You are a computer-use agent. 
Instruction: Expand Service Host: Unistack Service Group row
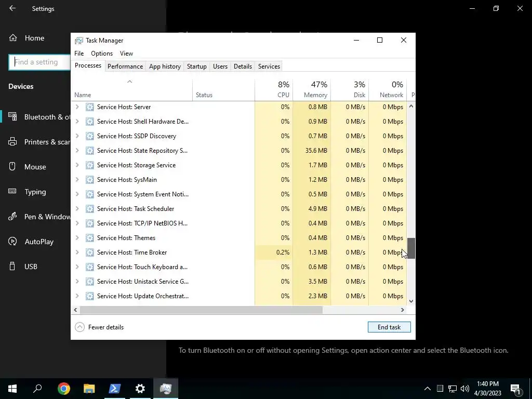point(77,282)
